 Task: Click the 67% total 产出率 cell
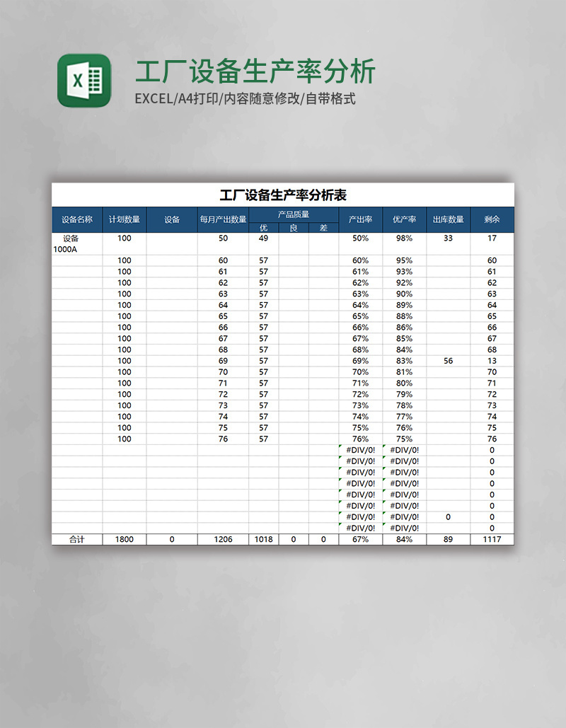(x=359, y=538)
